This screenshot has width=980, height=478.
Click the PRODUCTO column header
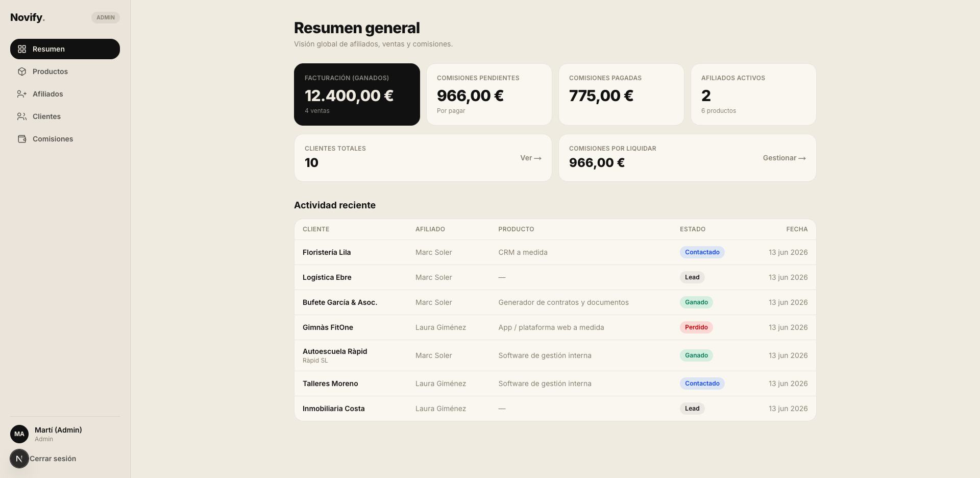click(x=516, y=229)
